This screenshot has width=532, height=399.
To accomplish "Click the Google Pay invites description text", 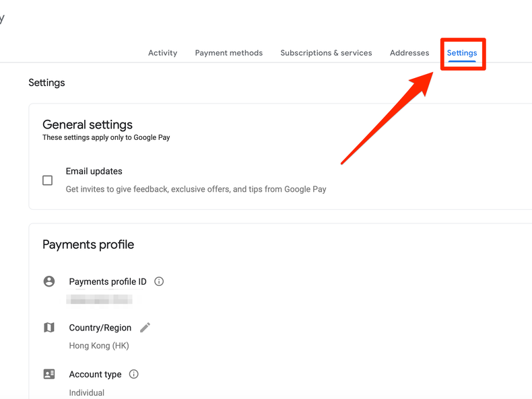I will pyautogui.click(x=196, y=189).
